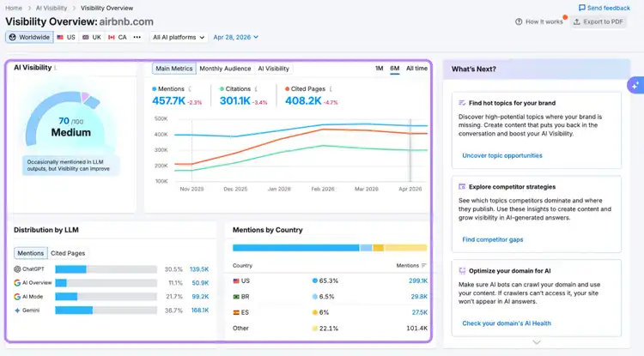Click the Apr 2026 marker on chart
644x356 pixels.
(410, 150)
